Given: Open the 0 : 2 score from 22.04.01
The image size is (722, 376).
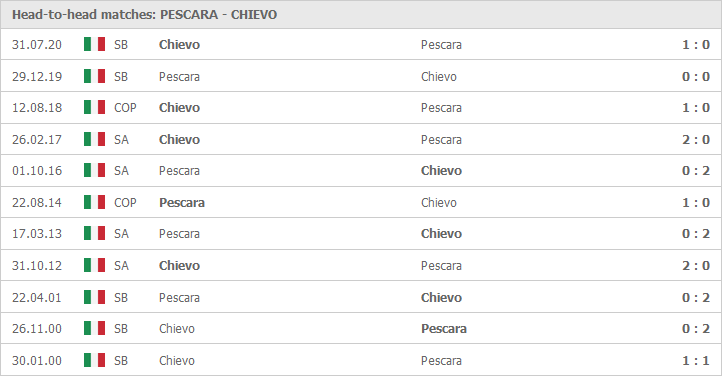Looking at the screenshot, I should (696, 297).
